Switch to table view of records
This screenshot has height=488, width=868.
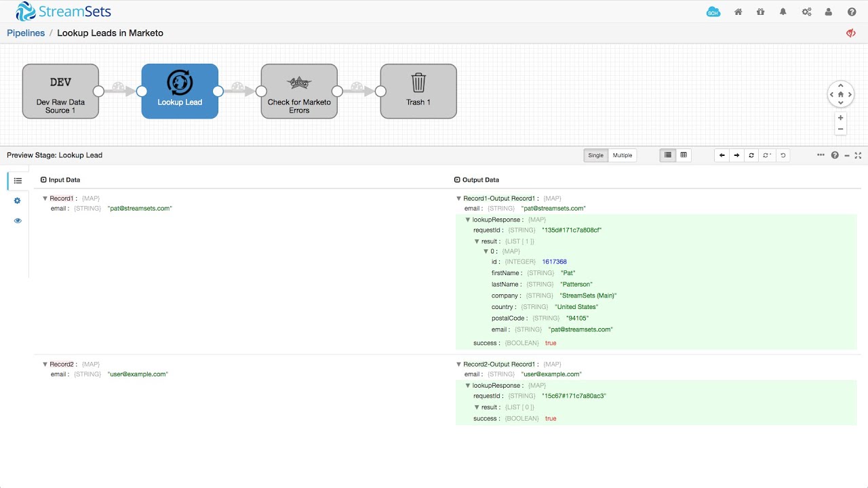pos(684,155)
